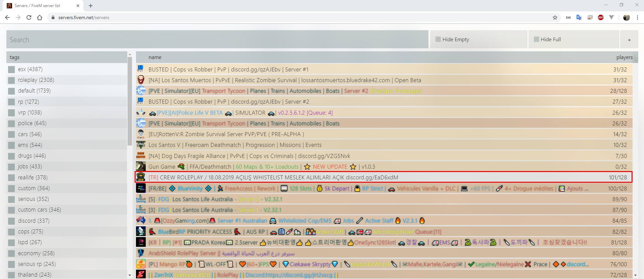Viewport: 644px width, 279px height.
Task: Open a new browser tab
Action: coord(91,6)
